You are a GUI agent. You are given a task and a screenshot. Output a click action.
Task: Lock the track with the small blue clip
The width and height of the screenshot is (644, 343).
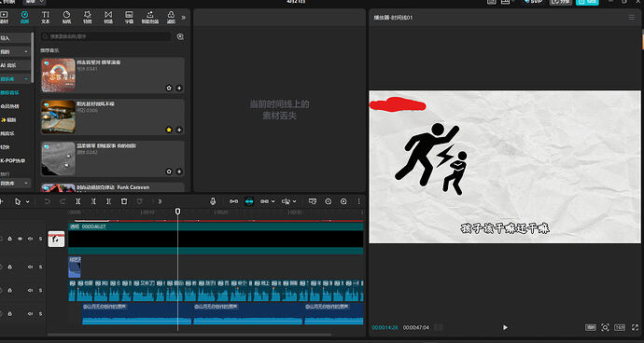10,267
